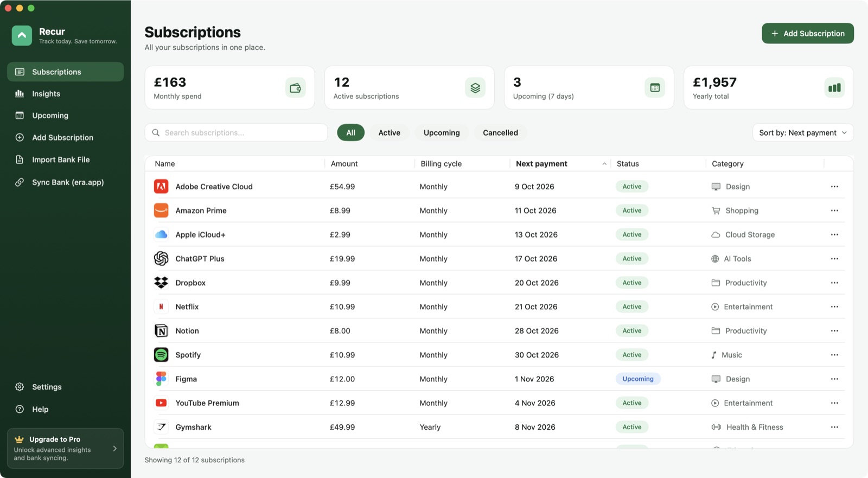The height and width of the screenshot is (478, 868).
Task: Sort by the Category column header
Action: click(727, 164)
